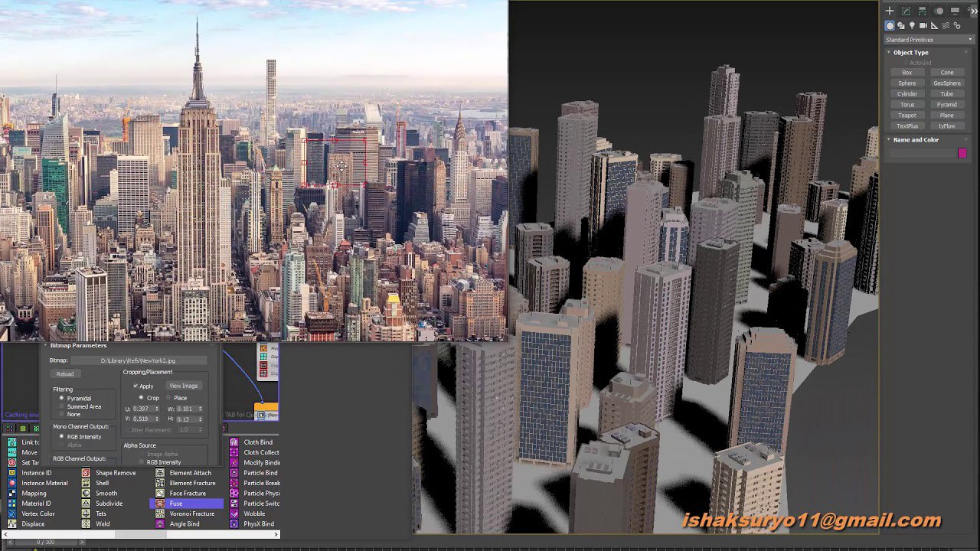This screenshot has width=980, height=551.
Task: Click the Instance Material operator icon
Action: pos(11,483)
